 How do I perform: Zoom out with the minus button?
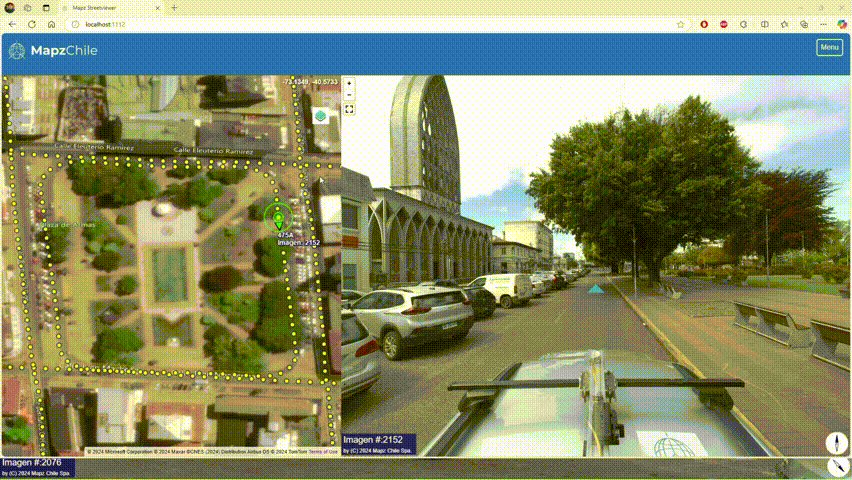(349, 96)
